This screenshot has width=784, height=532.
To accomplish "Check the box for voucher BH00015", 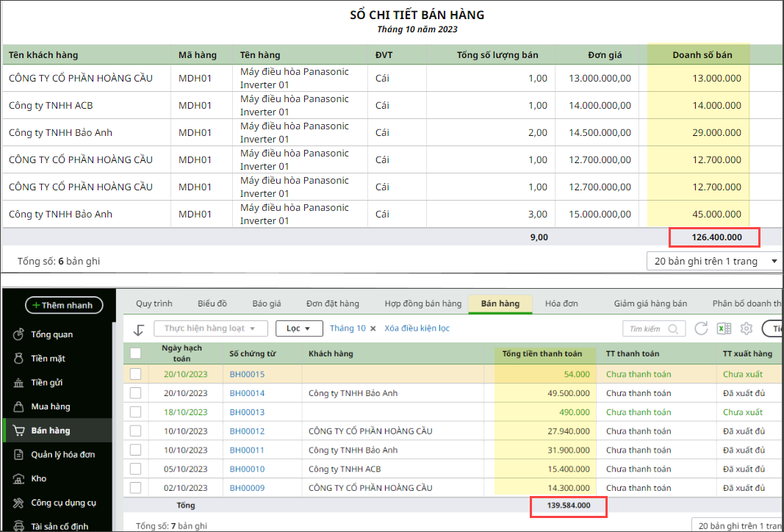I will [135, 374].
